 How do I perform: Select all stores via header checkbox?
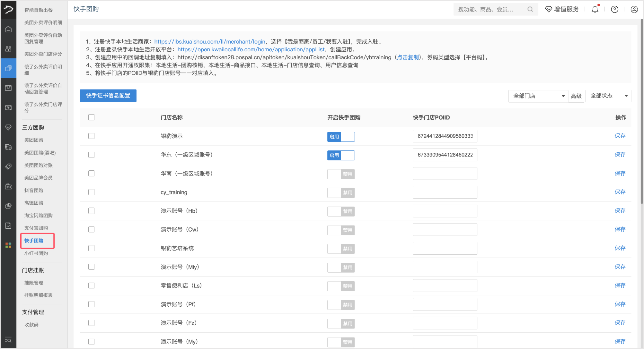click(x=92, y=117)
